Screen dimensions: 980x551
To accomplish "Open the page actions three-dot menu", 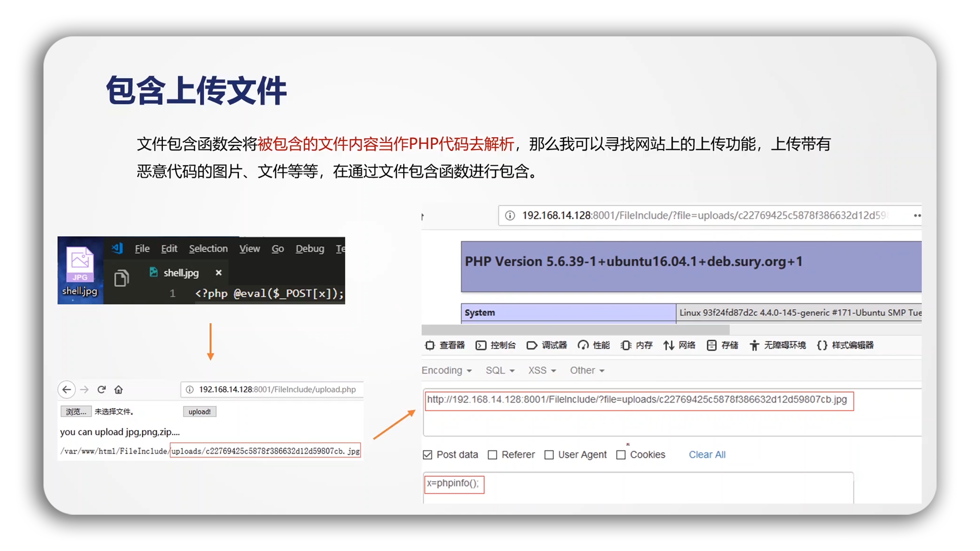I will (x=917, y=215).
